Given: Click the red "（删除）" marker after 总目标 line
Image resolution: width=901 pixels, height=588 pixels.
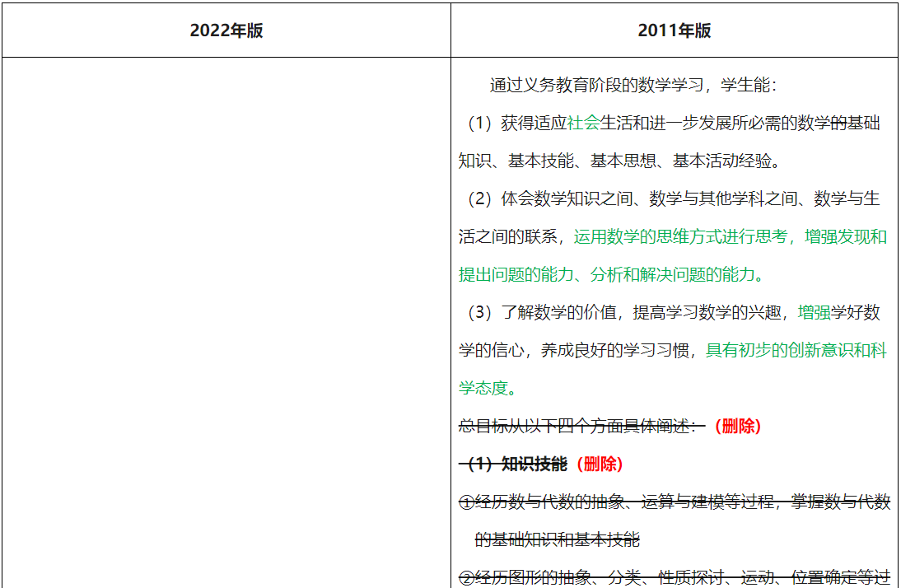Looking at the screenshot, I should click(739, 426).
